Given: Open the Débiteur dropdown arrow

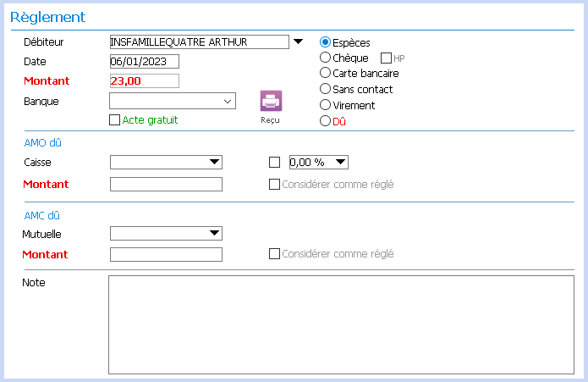Looking at the screenshot, I should 298,42.
